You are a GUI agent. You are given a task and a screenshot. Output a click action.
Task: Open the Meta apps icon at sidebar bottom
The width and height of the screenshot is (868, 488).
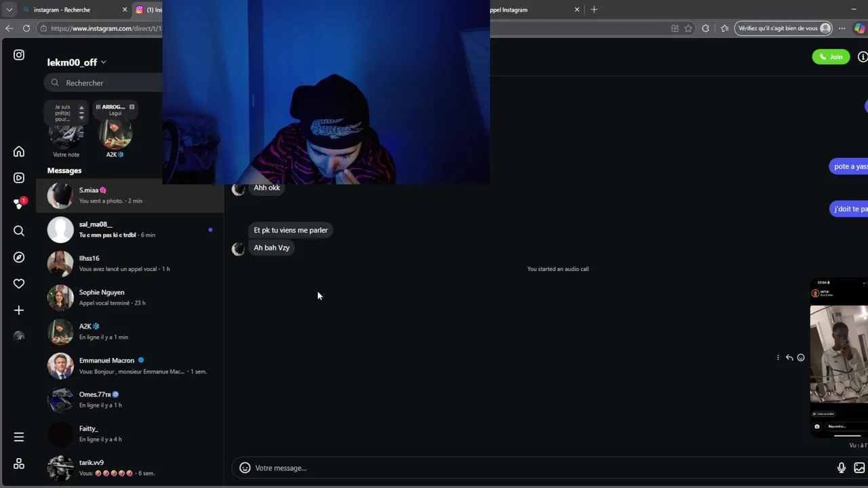(19, 464)
